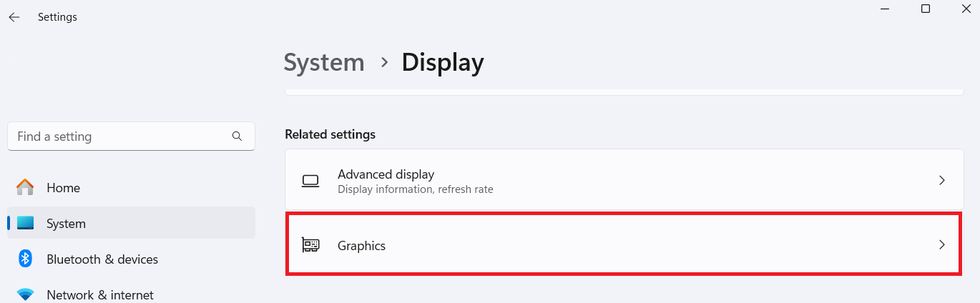
Task: Expand the Graphics chevron arrow
Action: coord(942,245)
